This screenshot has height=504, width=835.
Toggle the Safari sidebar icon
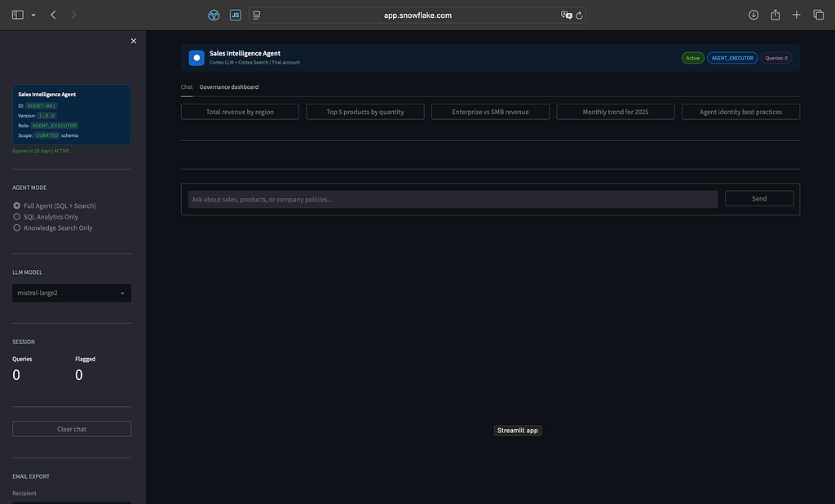(18, 15)
